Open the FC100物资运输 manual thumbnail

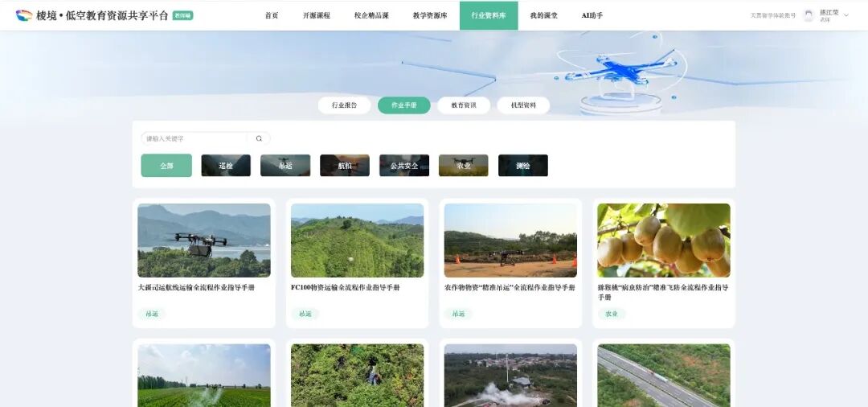click(357, 240)
